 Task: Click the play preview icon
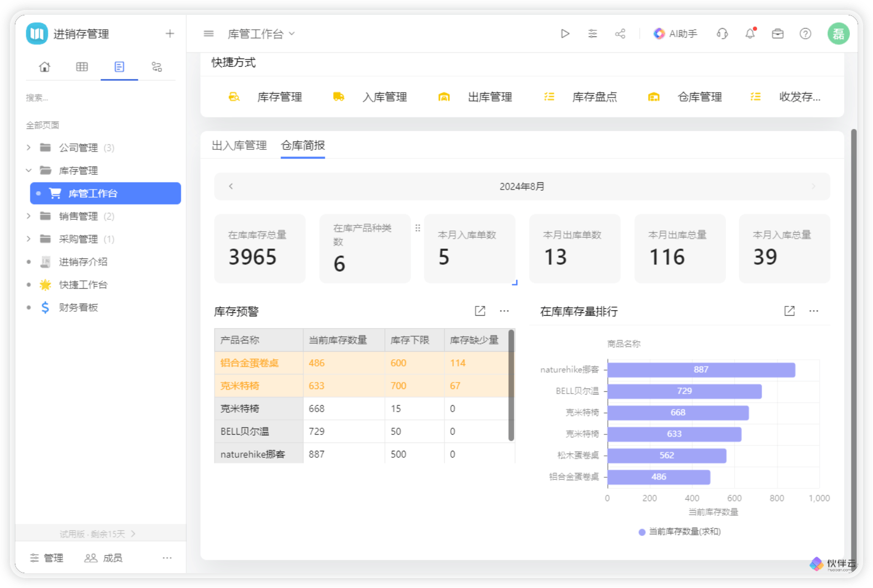565,34
